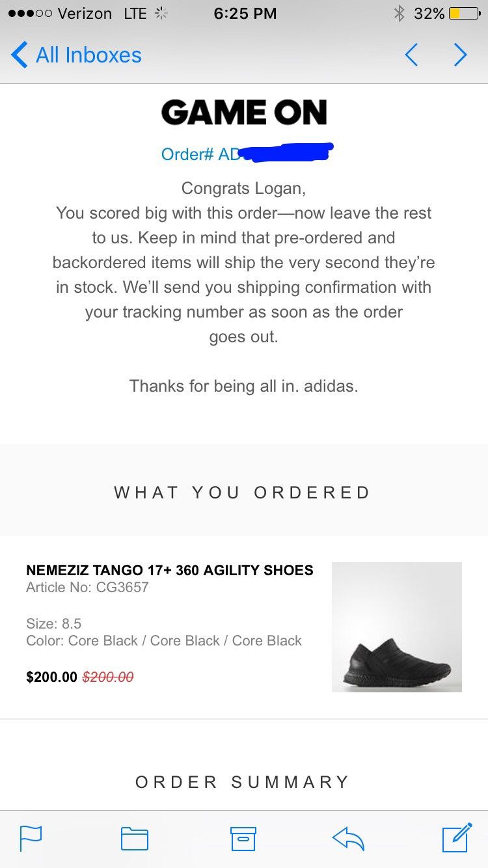Move message using the folder icon
Image resolution: width=488 pixels, height=868 pixels.
tap(135, 838)
